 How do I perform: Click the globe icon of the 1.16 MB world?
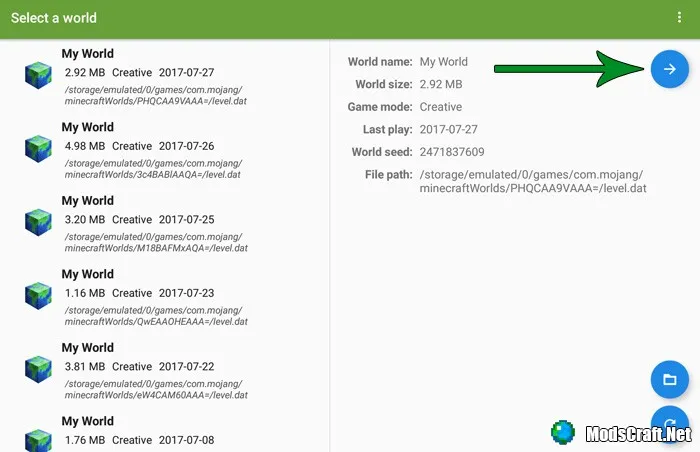[38, 295]
